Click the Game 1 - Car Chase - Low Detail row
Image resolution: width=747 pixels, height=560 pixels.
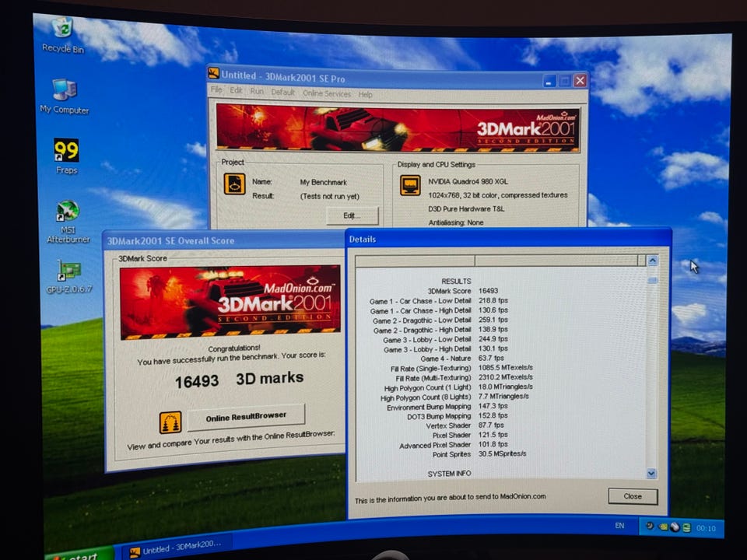tap(438, 301)
